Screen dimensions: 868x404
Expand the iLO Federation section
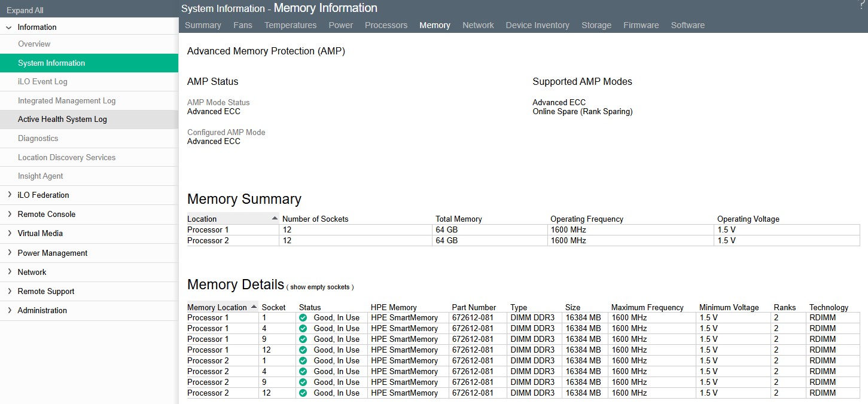point(9,195)
